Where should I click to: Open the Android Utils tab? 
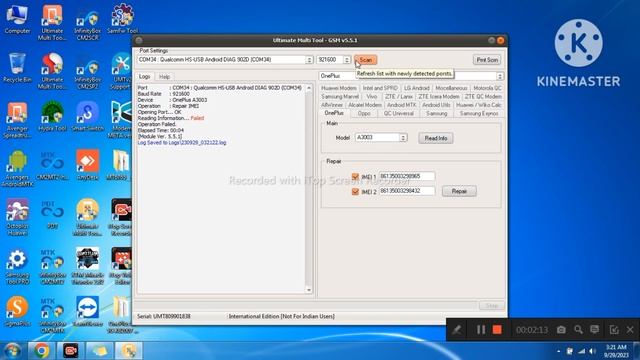pyautogui.click(x=436, y=105)
